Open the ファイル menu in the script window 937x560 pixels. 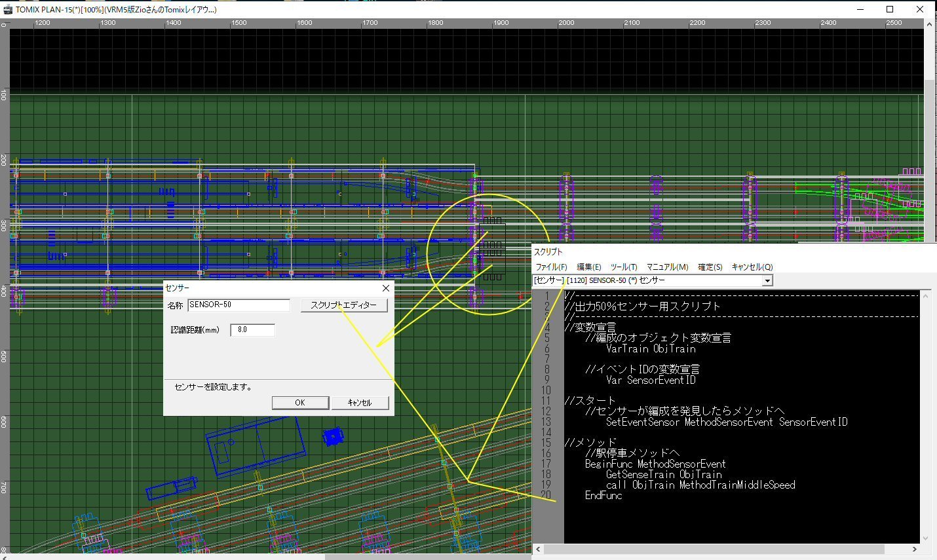coord(552,267)
